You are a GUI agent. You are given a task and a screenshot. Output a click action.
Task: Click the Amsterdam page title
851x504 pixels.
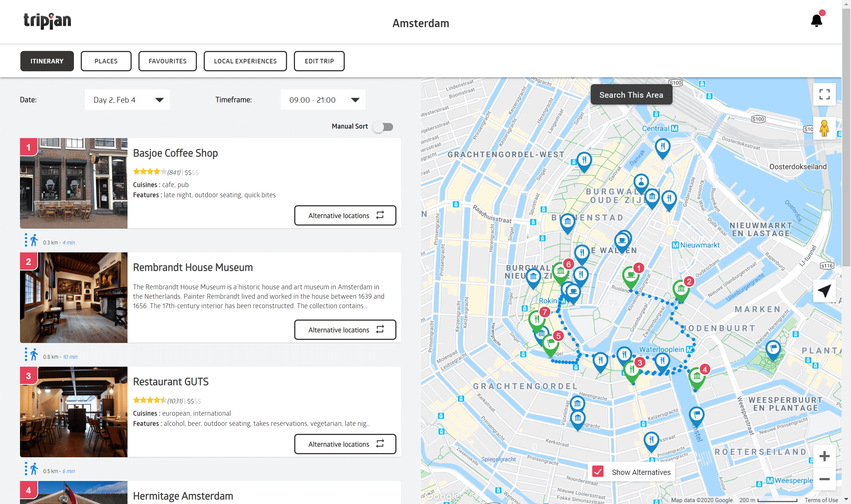421,23
